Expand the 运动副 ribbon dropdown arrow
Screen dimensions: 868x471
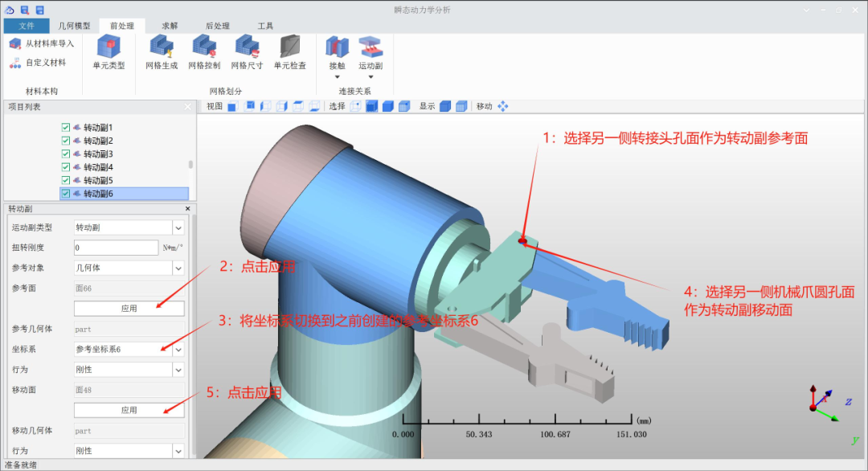click(371, 77)
